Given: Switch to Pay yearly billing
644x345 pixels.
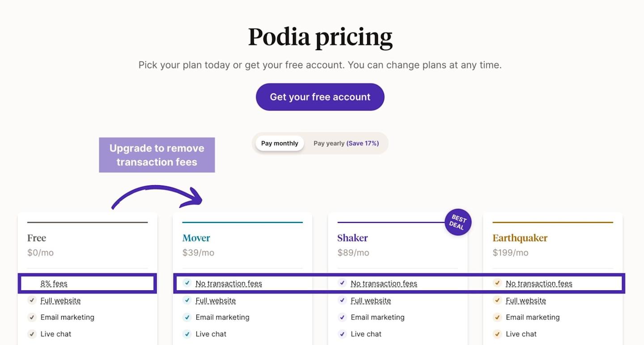Looking at the screenshot, I should [346, 143].
